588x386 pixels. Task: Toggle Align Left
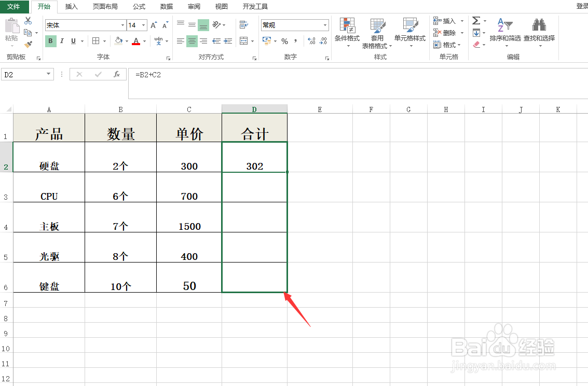coord(181,41)
